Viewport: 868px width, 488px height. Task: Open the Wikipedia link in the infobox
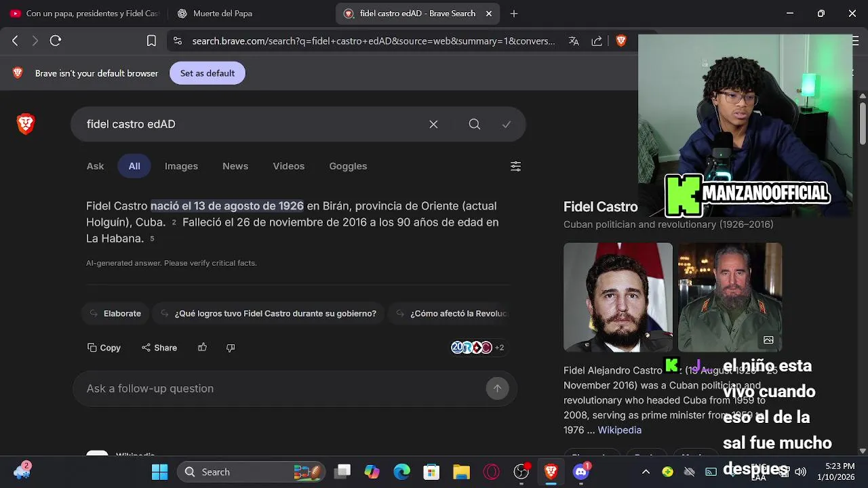(x=619, y=430)
